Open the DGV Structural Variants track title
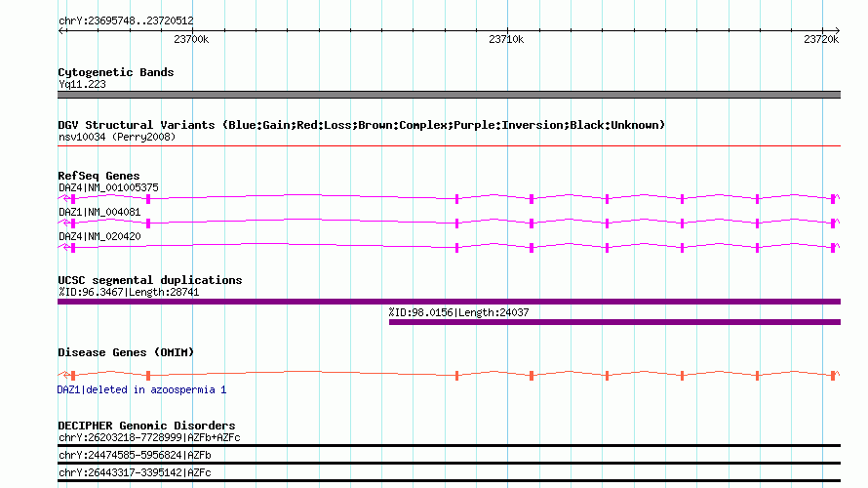Screen dimensions: 868x488 pos(362,125)
